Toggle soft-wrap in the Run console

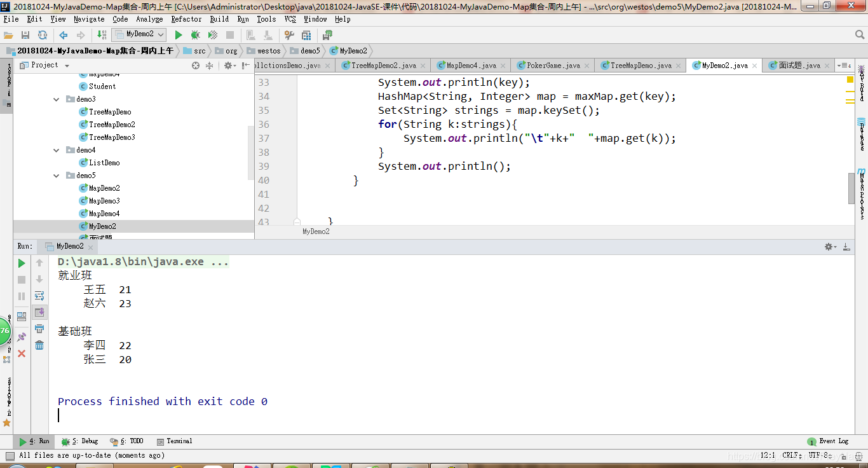39,296
